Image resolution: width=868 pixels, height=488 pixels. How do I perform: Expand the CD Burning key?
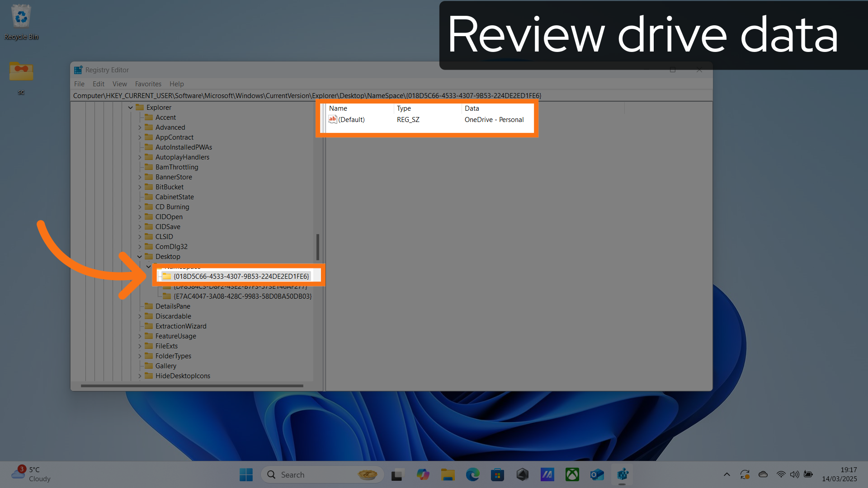click(x=140, y=207)
